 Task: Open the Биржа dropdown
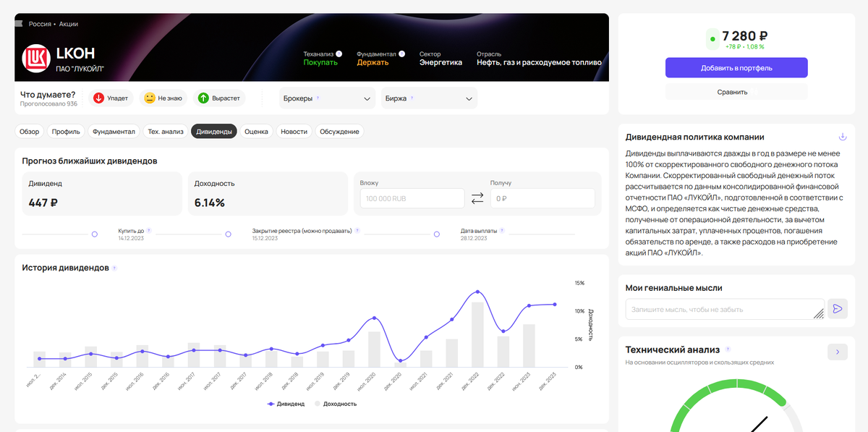(x=429, y=98)
